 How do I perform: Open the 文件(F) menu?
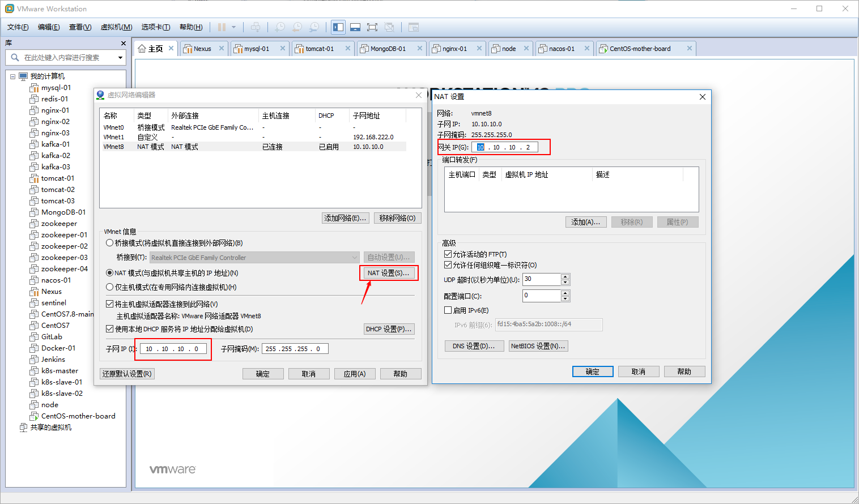pos(18,27)
